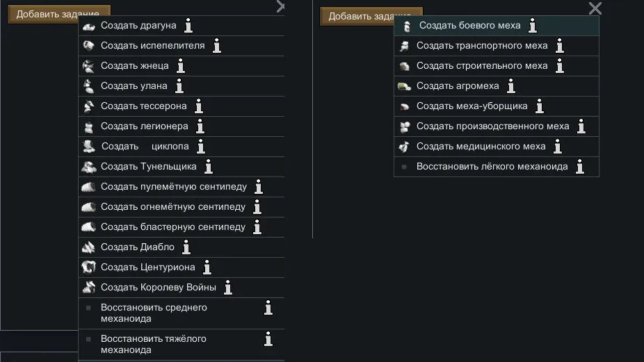Choose Восстановить тяжёлого механоида
644x362 pixels.
coord(154,345)
